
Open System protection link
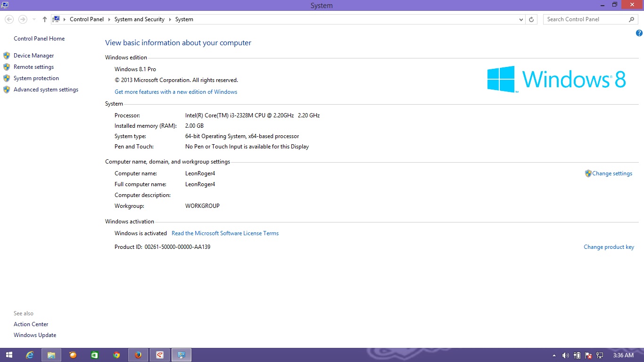pyautogui.click(x=36, y=78)
